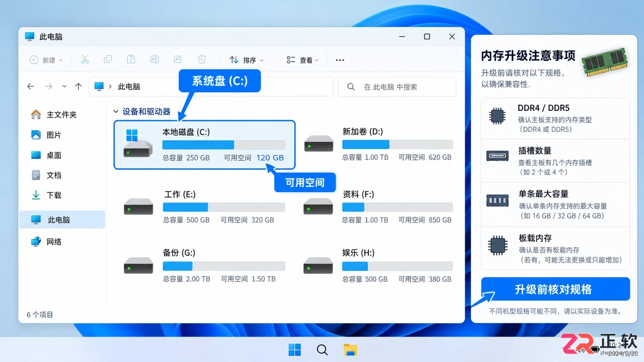Click the Paste clipboard icon
The image size is (644, 362).
pos(131,59)
